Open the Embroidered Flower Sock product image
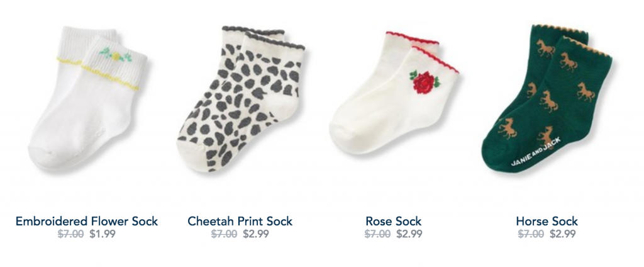The image size is (644, 267). click(x=87, y=98)
